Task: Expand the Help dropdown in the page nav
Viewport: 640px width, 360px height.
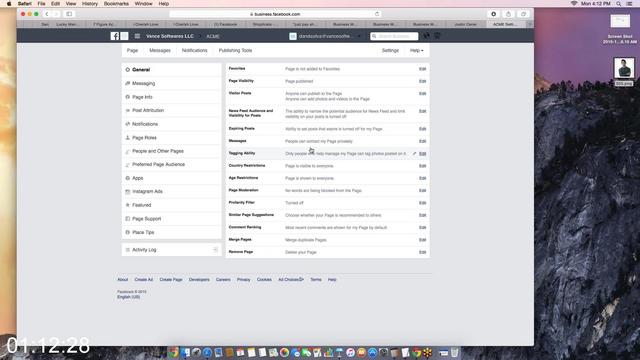Action: pos(416,51)
